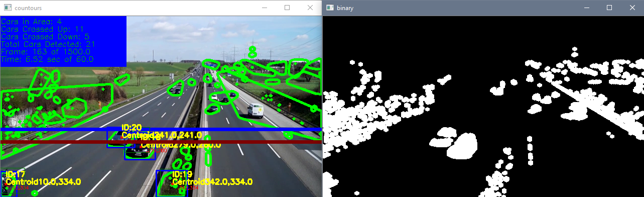This screenshot has height=197, width=644.
Task: Click the blue counting line on road
Action: (x=161, y=130)
